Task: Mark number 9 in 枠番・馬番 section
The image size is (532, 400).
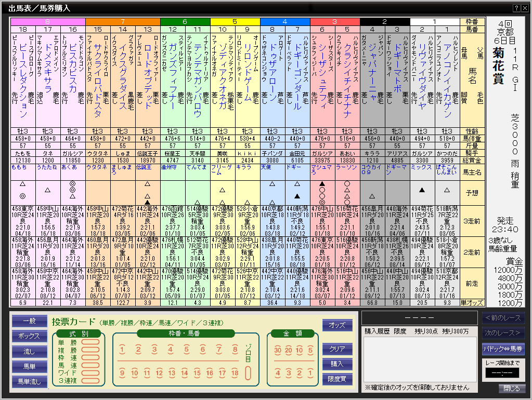Action: (123, 373)
